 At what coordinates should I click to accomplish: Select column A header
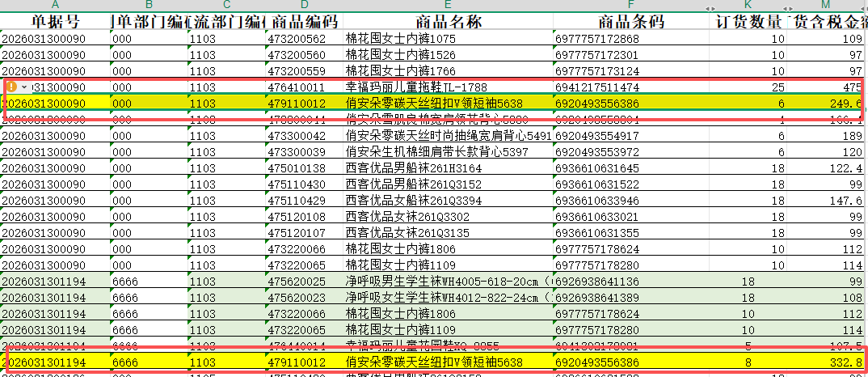click(55, 6)
